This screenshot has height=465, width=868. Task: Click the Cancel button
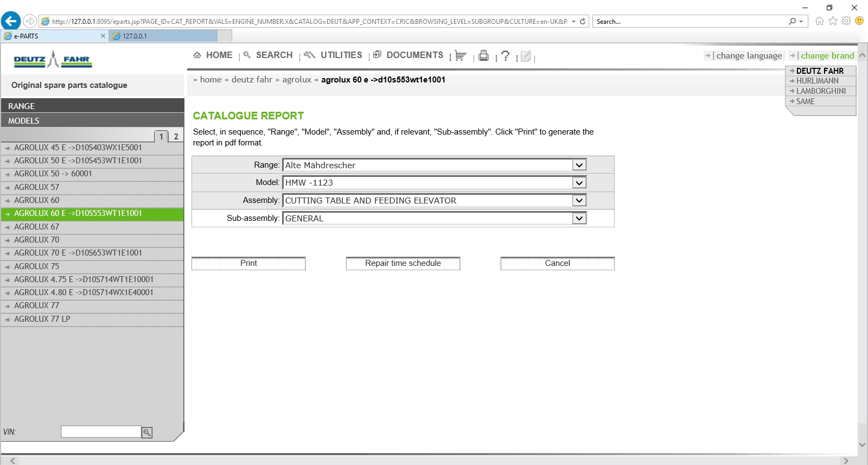[x=558, y=263]
